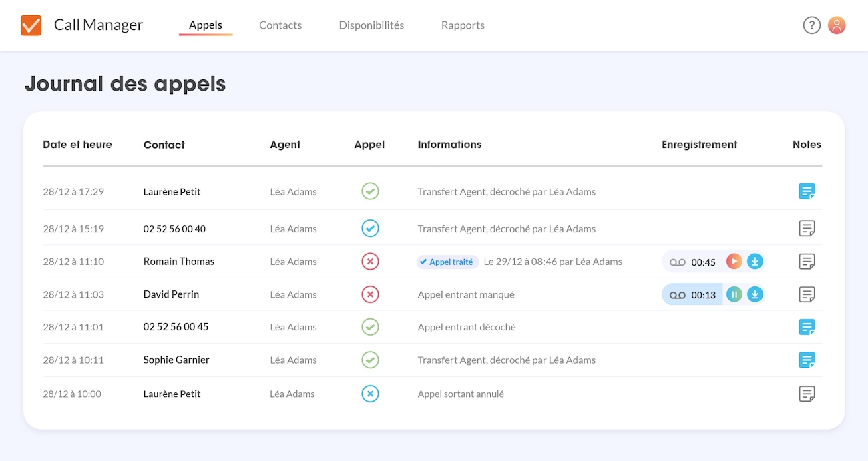Screen dimensions: 868x461
Task: Download the Romain Thomas call recording
Action: [x=755, y=261]
